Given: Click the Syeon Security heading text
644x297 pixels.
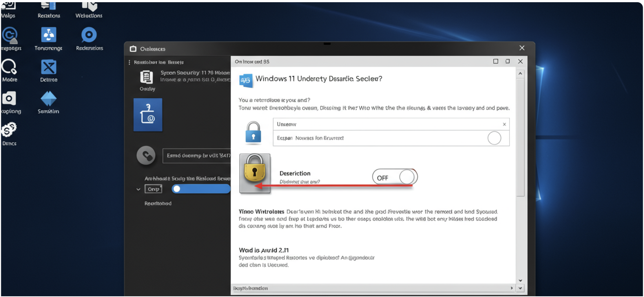Looking at the screenshot, I should coord(195,73).
